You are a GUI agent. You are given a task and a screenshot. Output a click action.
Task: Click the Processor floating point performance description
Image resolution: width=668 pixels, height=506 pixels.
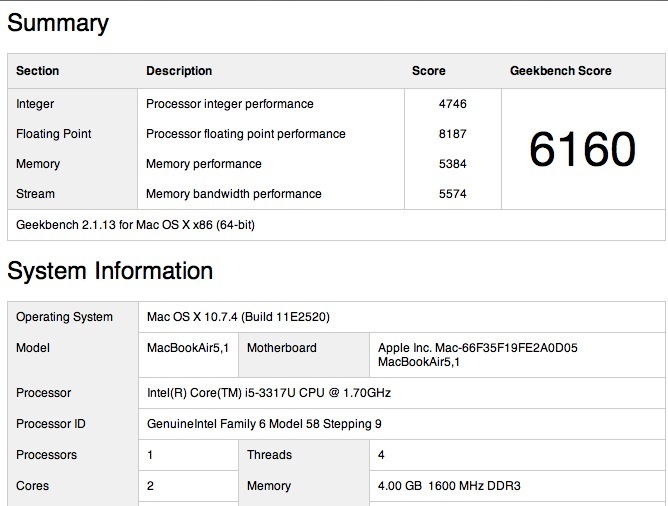pos(246,134)
